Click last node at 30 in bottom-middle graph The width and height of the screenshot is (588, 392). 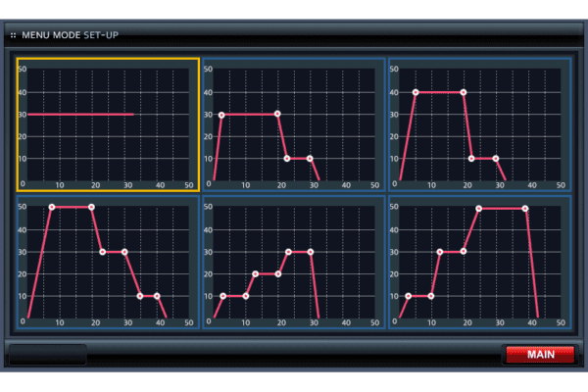(311, 252)
